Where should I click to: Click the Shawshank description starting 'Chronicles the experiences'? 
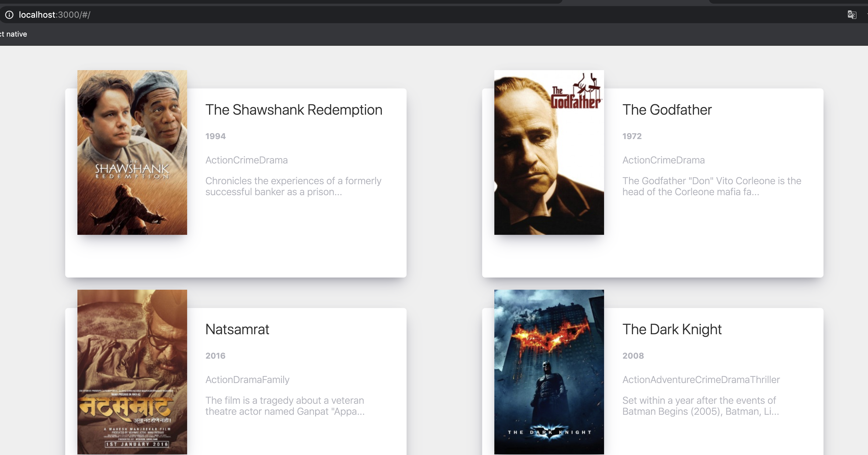(x=293, y=186)
